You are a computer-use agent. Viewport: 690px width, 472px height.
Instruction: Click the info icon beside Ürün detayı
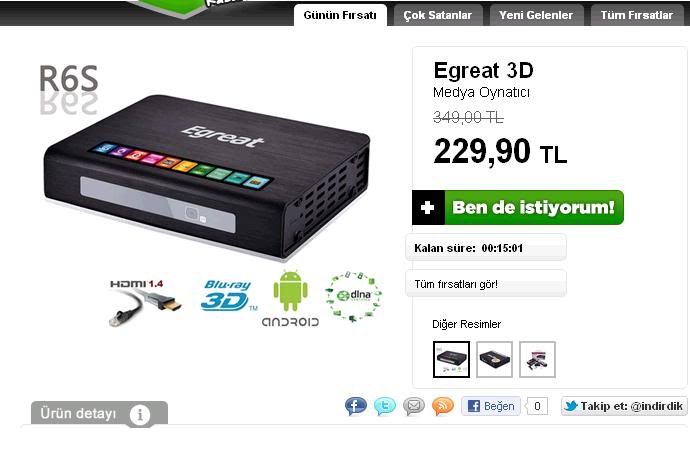pyautogui.click(x=140, y=414)
